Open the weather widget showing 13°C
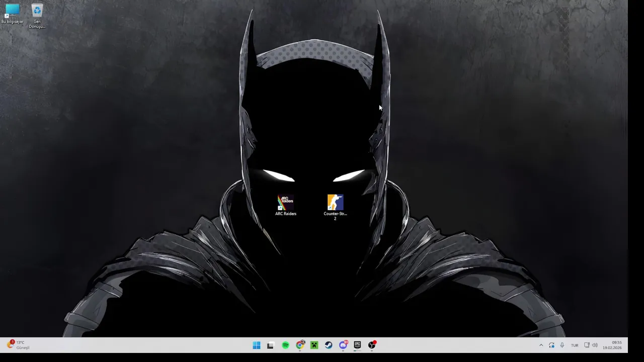 tap(18, 345)
